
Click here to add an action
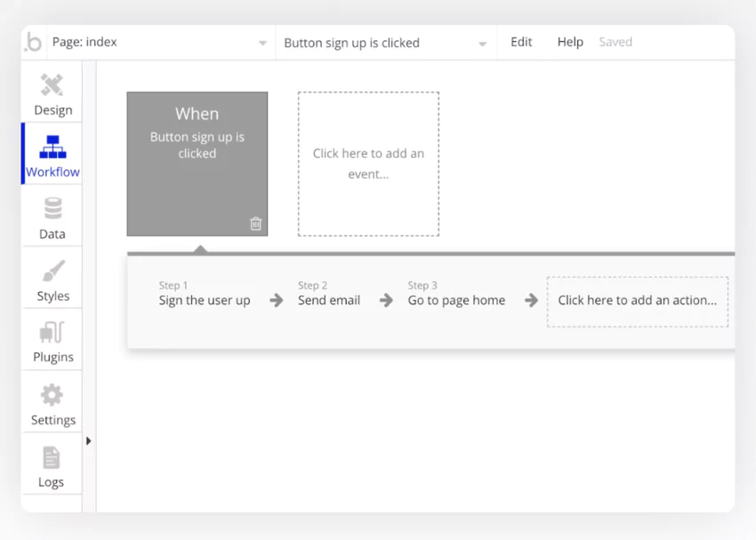pyautogui.click(x=637, y=302)
